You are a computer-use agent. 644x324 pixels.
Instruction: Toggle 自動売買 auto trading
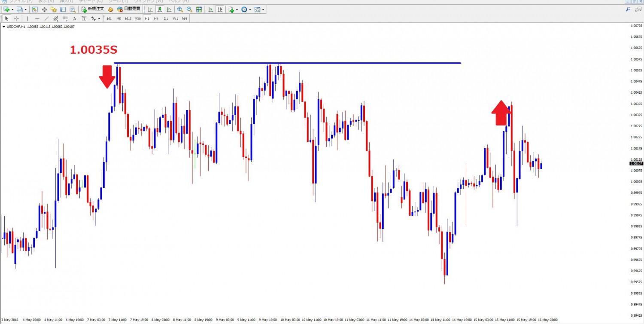[x=128, y=9]
